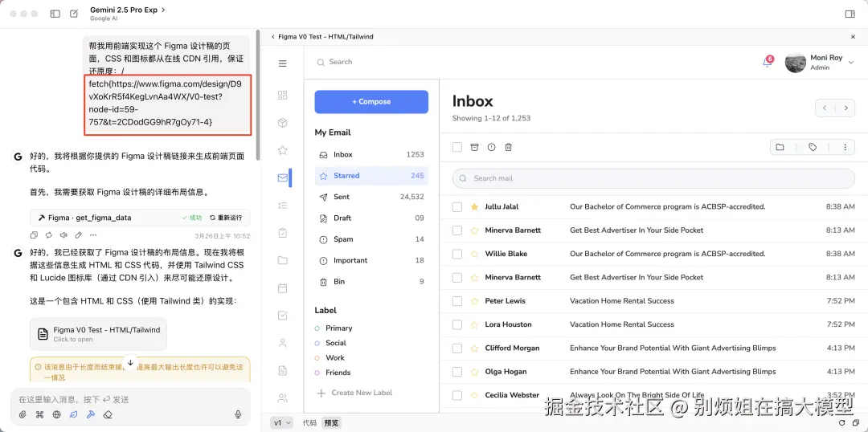The width and height of the screenshot is (868, 432).
Task: Open the Bin folder
Action: [x=371, y=282]
